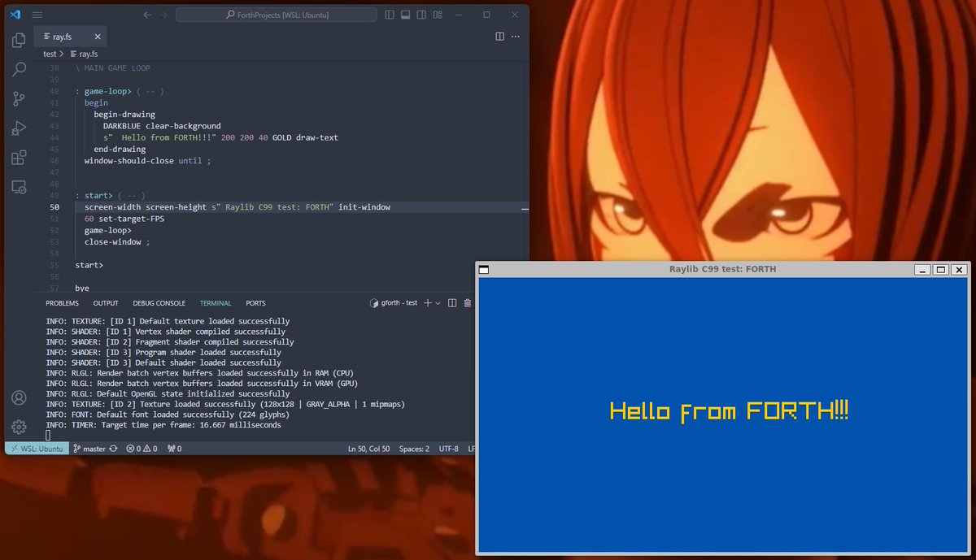Kill the terminal with trash icon

coord(468,303)
